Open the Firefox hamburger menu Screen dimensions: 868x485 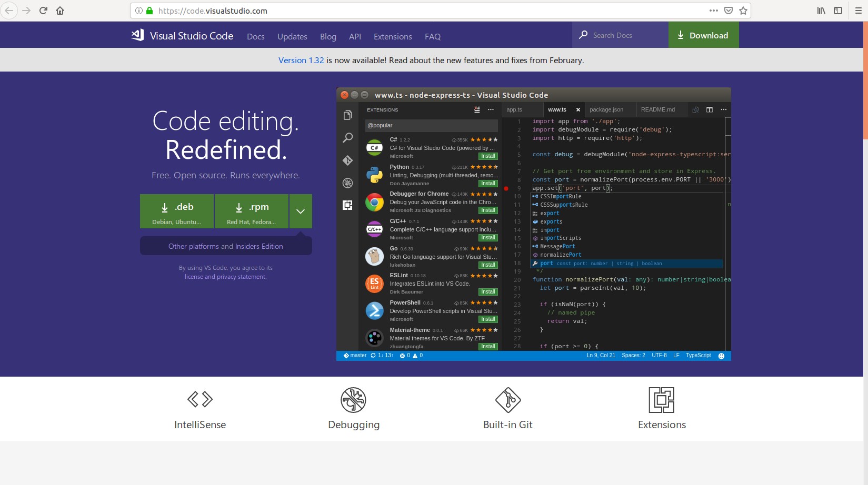click(859, 11)
